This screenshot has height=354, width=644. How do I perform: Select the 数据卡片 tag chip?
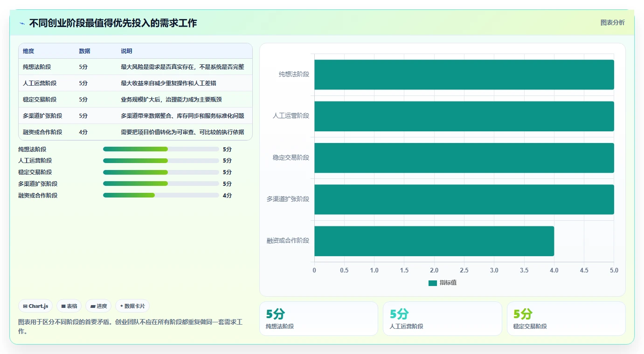132,306
